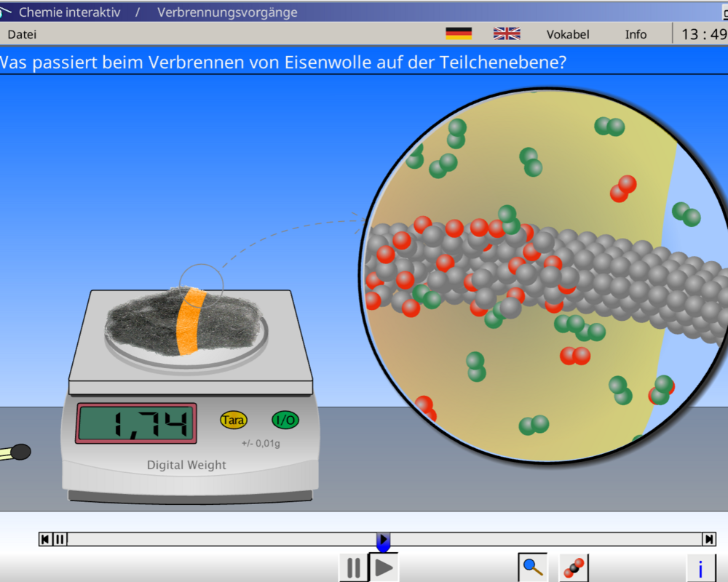
Task: Switch language to German via flag
Action: coord(459,33)
